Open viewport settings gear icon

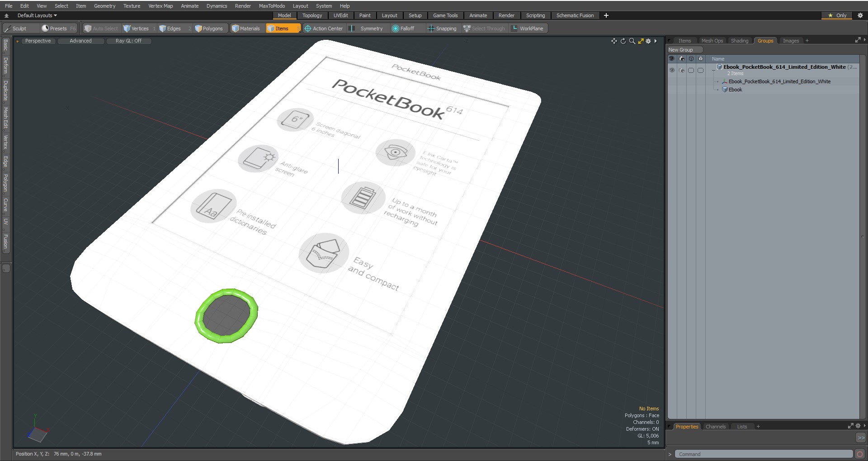click(x=648, y=41)
